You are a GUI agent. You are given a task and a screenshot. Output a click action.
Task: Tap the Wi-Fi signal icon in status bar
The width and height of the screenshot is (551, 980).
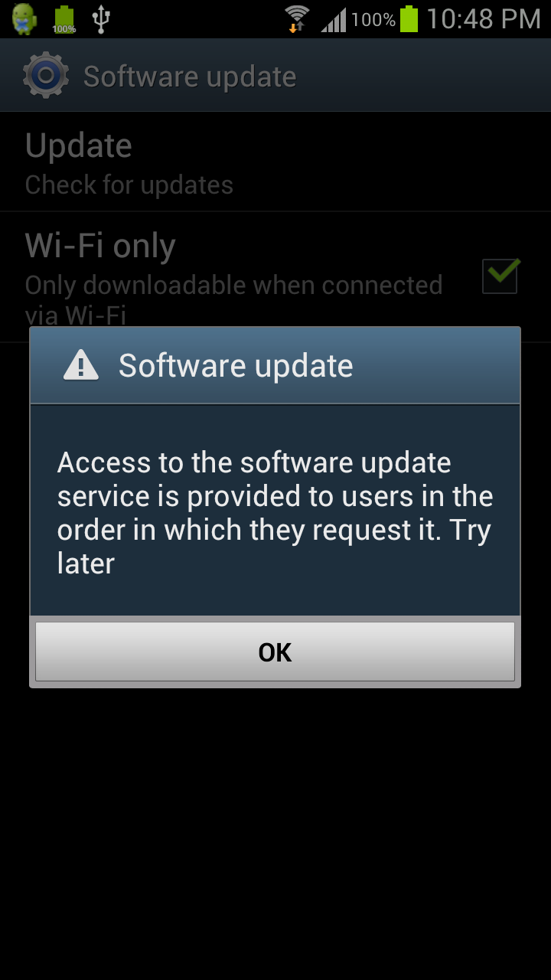[296, 18]
